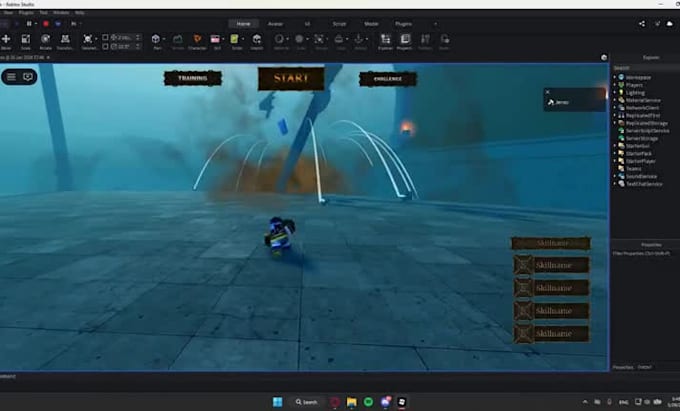Click the Script insert icon
The image size is (680, 411).
point(235,39)
